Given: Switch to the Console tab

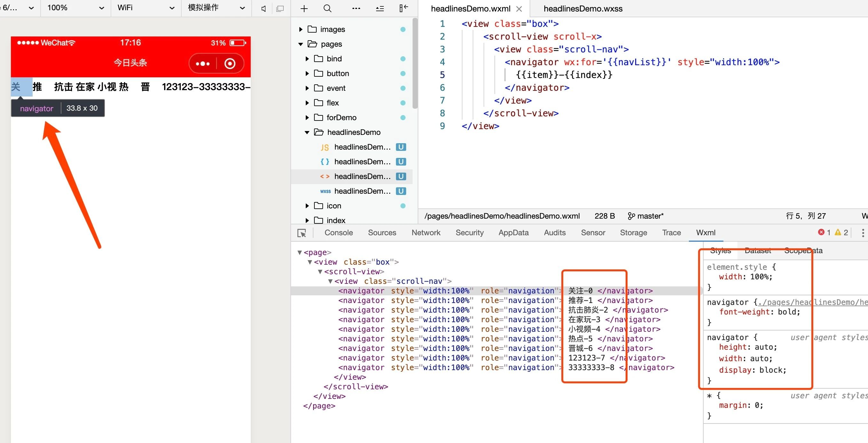Looking at the screenshot, I should (x=338, y=233).
